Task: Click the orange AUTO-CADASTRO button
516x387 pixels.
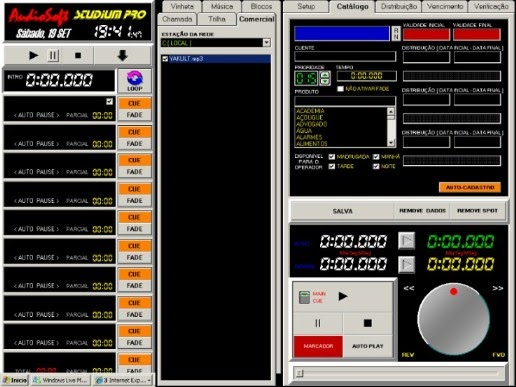Action: pos(470,187)
